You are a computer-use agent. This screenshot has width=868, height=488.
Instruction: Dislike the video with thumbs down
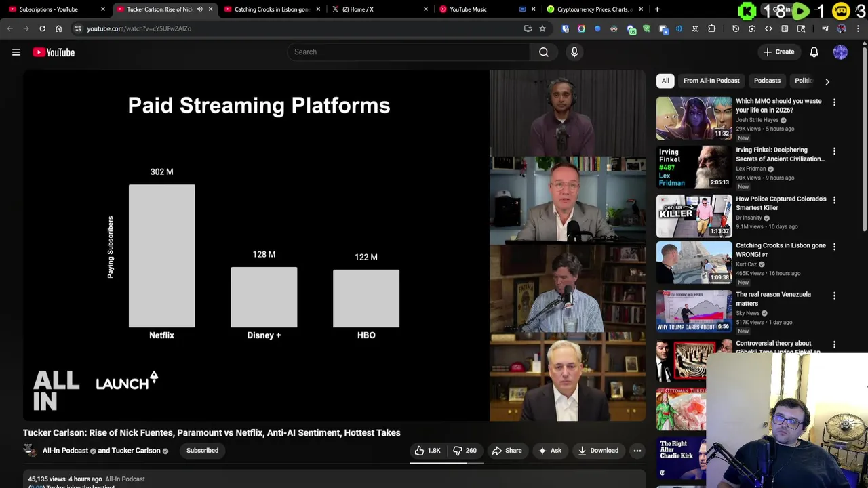pos(465,451)
